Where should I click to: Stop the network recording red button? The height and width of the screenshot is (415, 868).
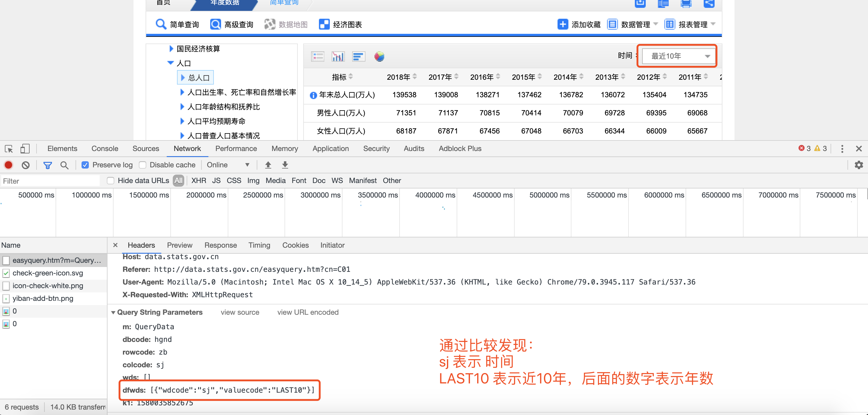pyautogui.click(x=8, y=165)
